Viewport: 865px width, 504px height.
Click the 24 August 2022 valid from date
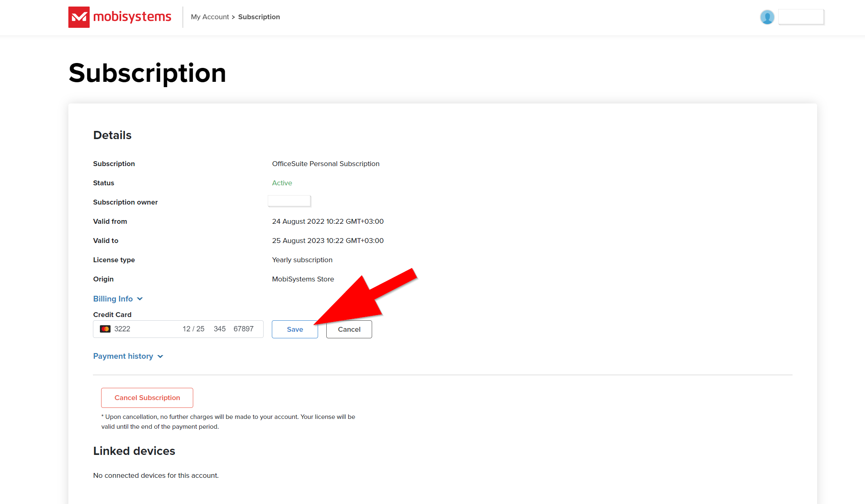tap(328, 221)
